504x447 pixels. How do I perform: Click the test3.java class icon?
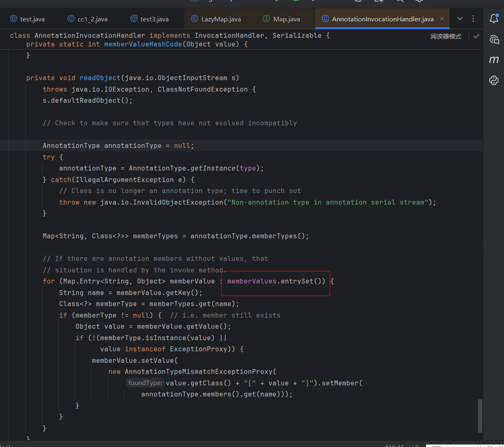coord(133,19)
